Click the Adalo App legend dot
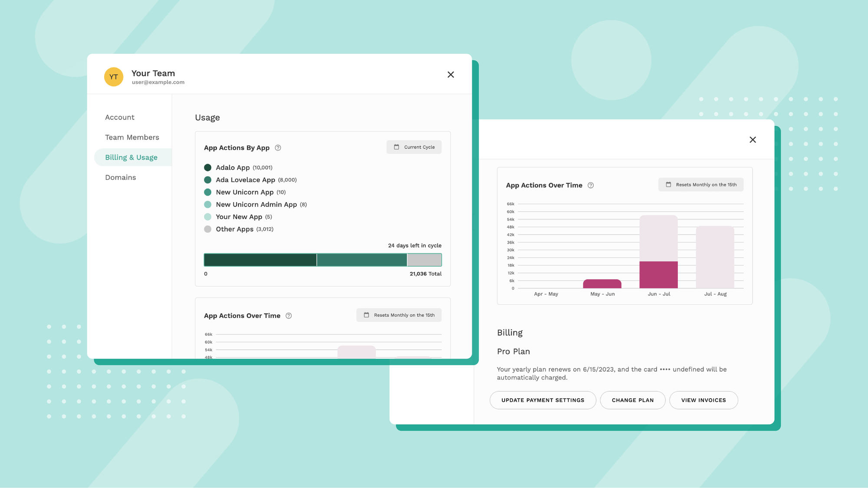The image size is (868, 488). (208, 167)
